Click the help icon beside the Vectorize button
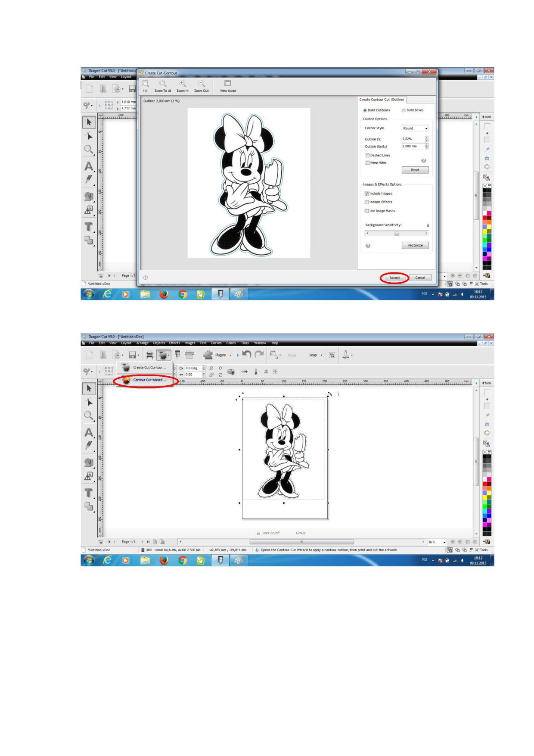Viewport: 534px width, 756px height. [x=368, y=245]
